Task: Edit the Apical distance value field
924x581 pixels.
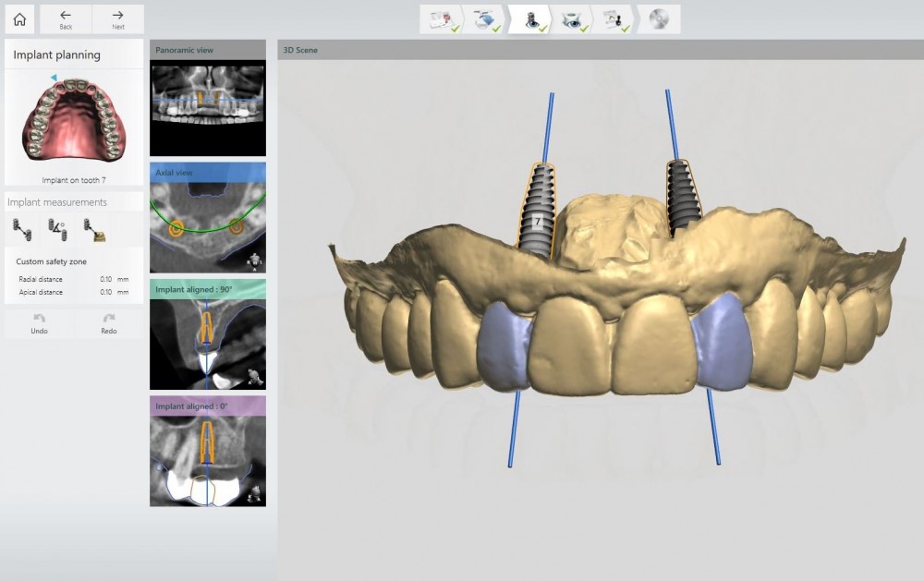Action: coord(106,292)
